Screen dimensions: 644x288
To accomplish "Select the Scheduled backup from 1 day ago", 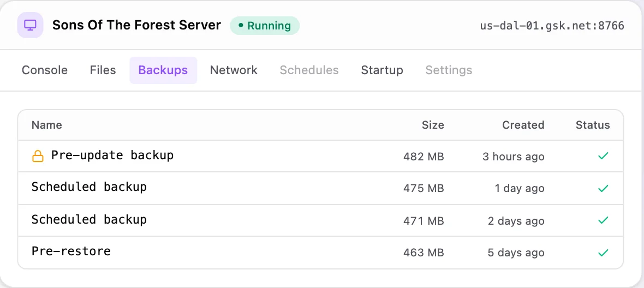I will tap(89, 187).
